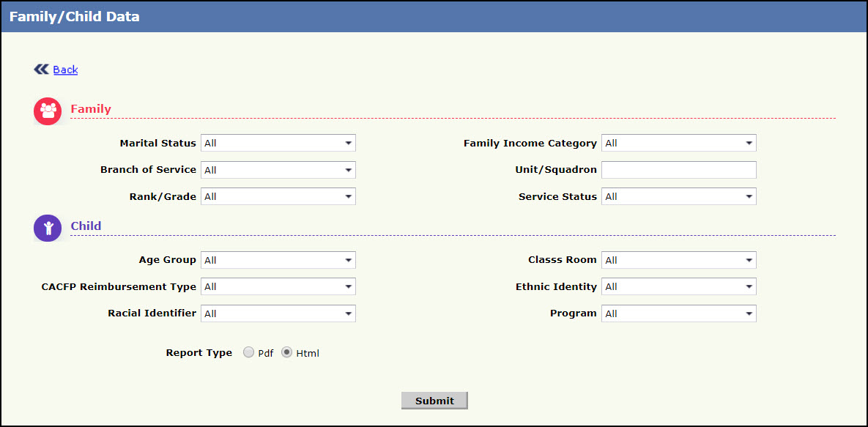The image size is (868, 427).
Task: Open the Marital Status dropdown
Action: pos(278,144)
